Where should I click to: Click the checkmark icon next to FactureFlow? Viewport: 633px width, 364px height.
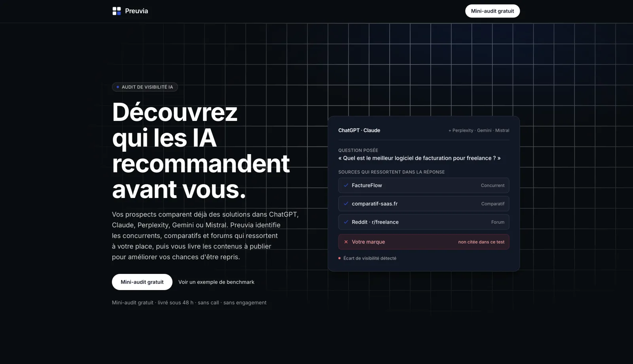point(346,185)
